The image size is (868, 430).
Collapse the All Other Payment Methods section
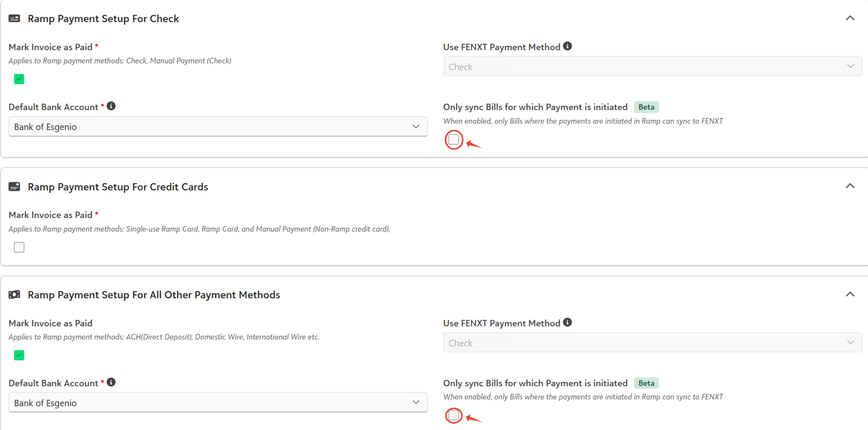[x=850, y=295]
